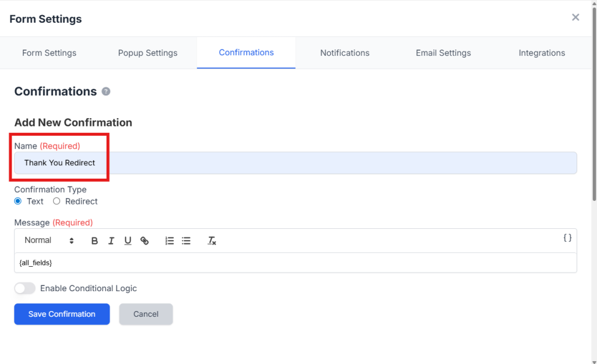Select the Text confirmation type
Screen dimensions: 597x364
(x=18, y=202)
